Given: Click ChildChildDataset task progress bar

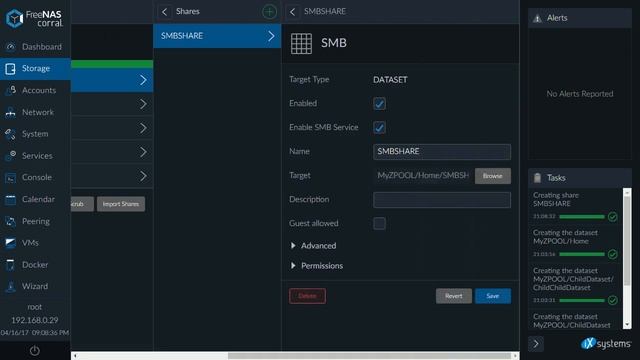Looking at the screenshot, I should pos(582,300).
